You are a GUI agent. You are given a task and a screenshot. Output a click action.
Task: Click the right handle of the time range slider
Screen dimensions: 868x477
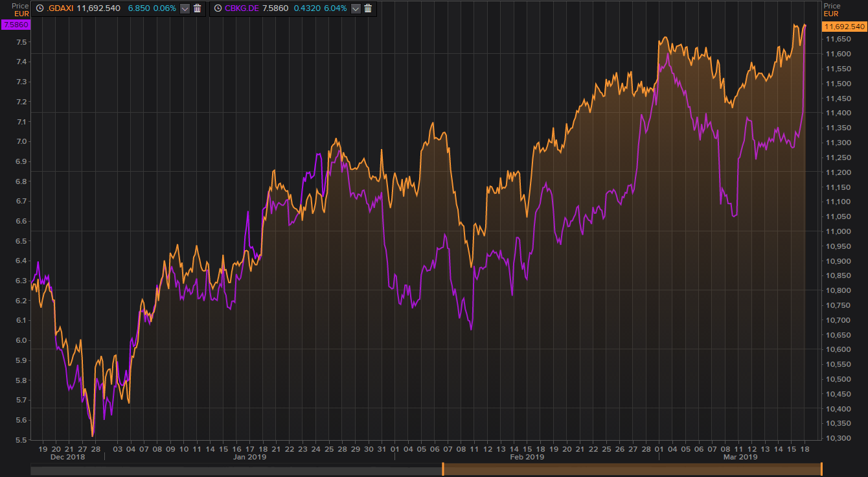[x=821, y=469]
